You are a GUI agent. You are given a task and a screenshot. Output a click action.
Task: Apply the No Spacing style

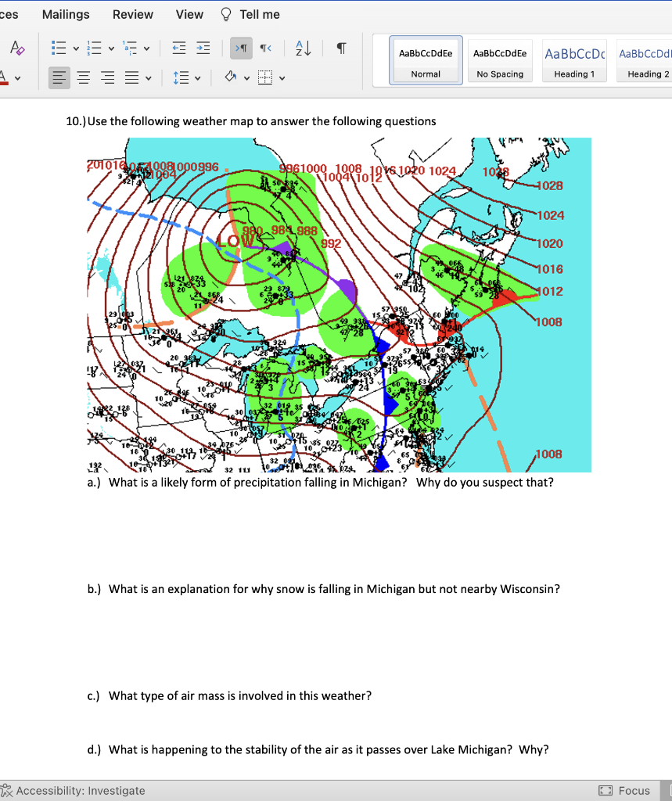tap(500, 60)
